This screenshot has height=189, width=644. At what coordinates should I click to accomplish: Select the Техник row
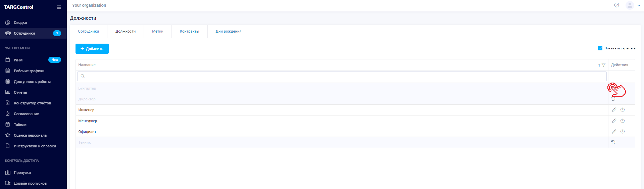click(355, 142)
